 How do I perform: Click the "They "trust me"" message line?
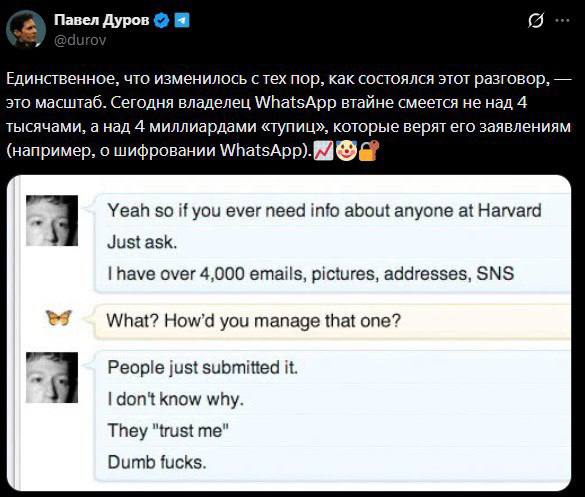[x=168, y=431]
